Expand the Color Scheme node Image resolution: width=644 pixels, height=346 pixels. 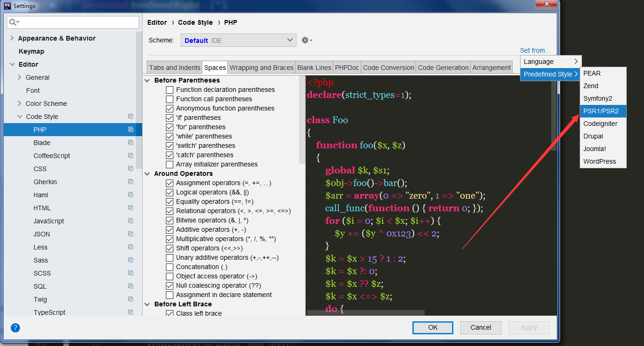coord(20,104)
